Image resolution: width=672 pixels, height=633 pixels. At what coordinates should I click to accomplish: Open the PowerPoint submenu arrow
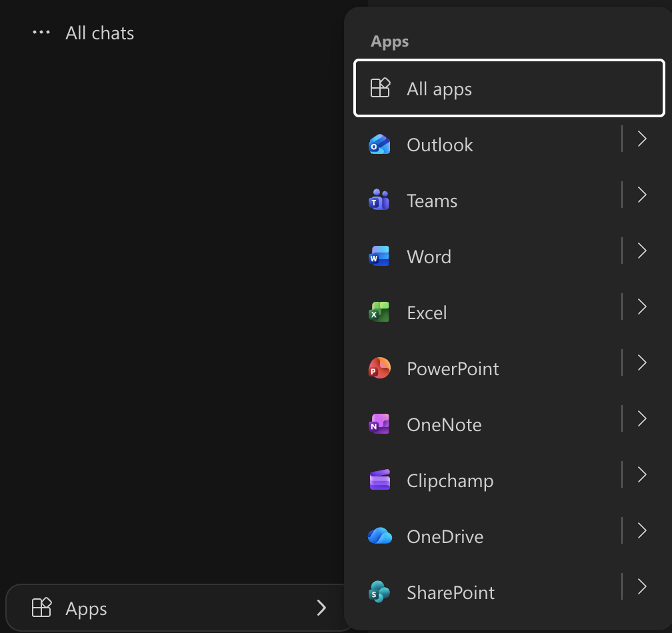pos(642,362)
